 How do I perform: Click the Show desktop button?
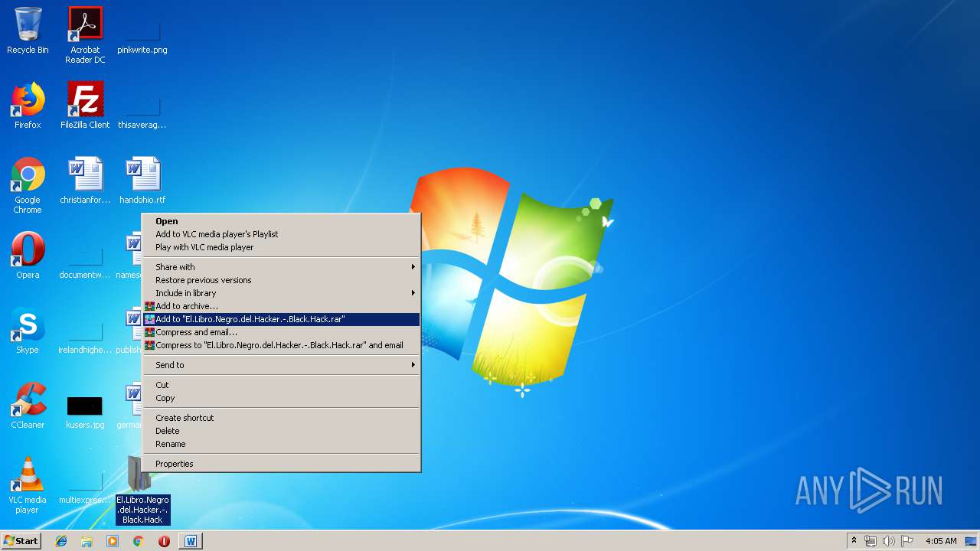click(x=972, y=541)
